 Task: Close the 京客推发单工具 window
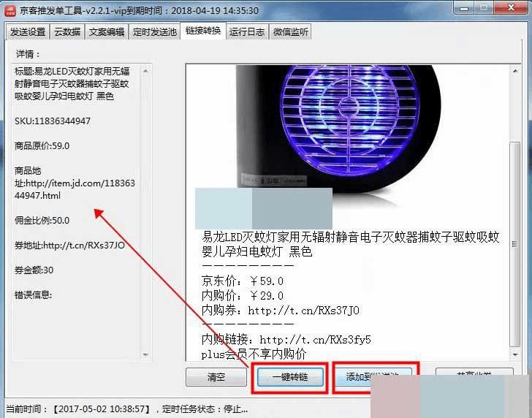click(x=511, y=8)
